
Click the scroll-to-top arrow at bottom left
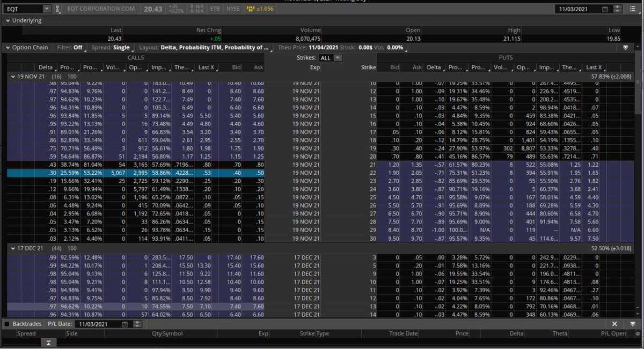pyautogui.click(x=48, y=343)
